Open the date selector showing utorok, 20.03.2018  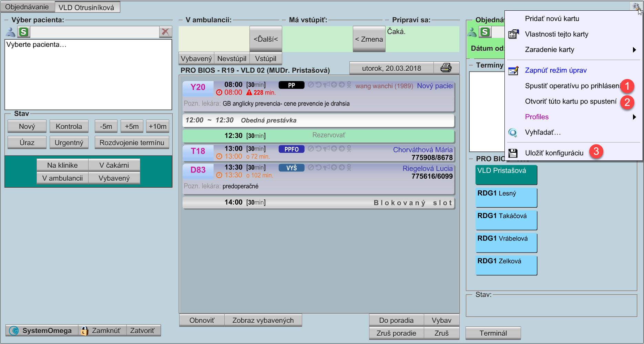391,68
